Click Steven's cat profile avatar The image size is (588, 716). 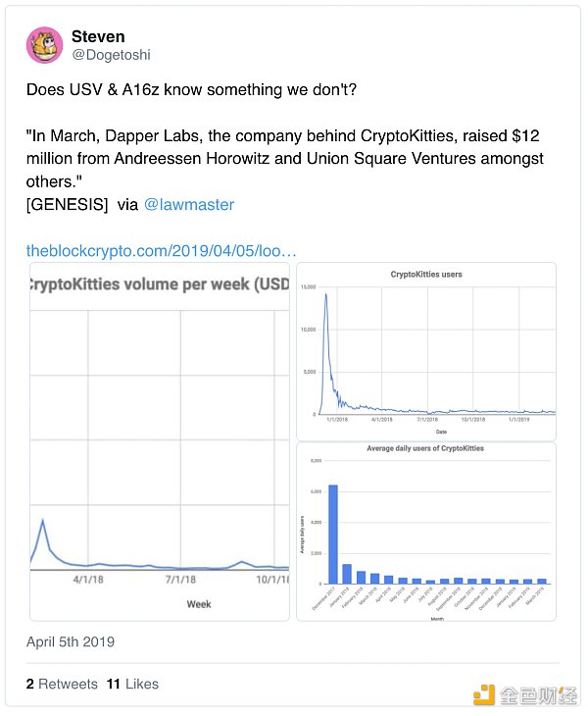(44, 45)
